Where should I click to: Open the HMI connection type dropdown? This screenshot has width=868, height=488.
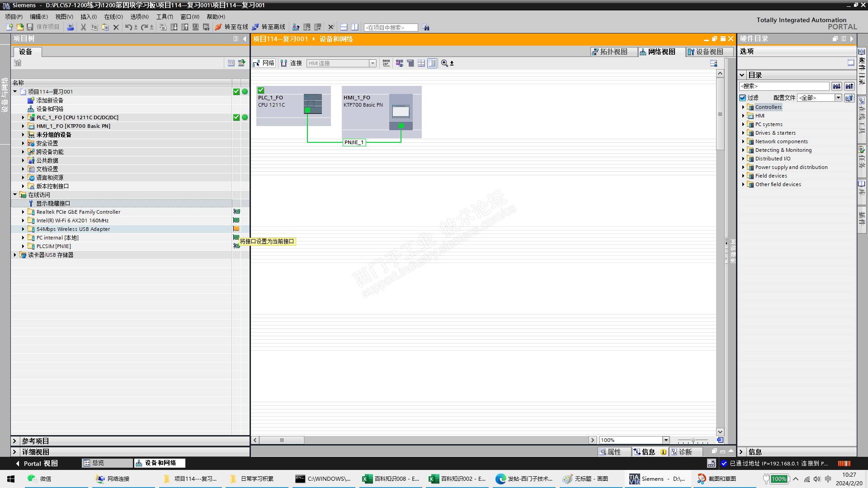click(373, 63)
